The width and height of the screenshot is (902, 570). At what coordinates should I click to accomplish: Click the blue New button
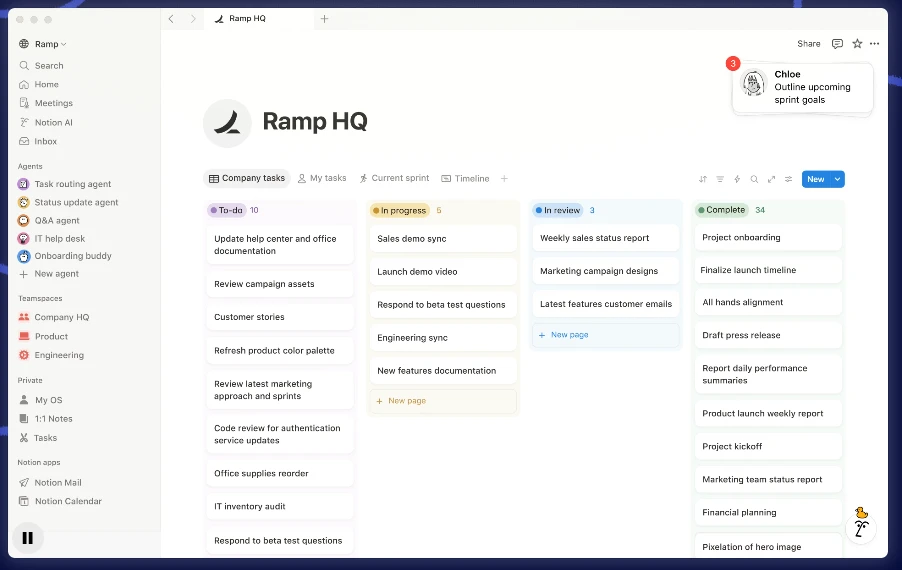click(816, 179)
